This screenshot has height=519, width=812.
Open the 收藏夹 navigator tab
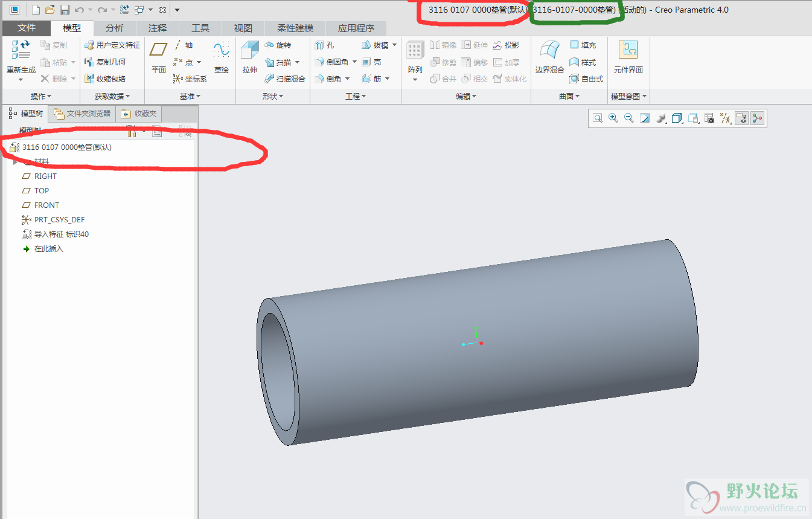139,113
